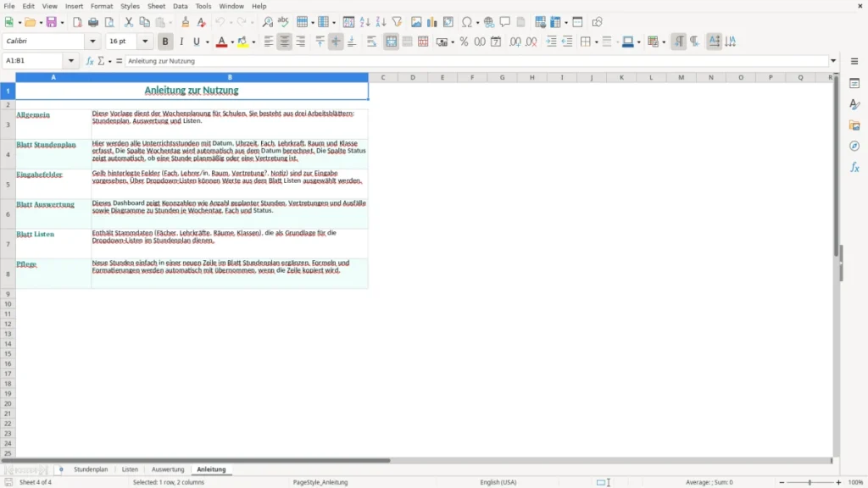Apply yellow background color swatch
Viewport: 868px width, 488px height.
pyautogui.click(x=242, y=42)
